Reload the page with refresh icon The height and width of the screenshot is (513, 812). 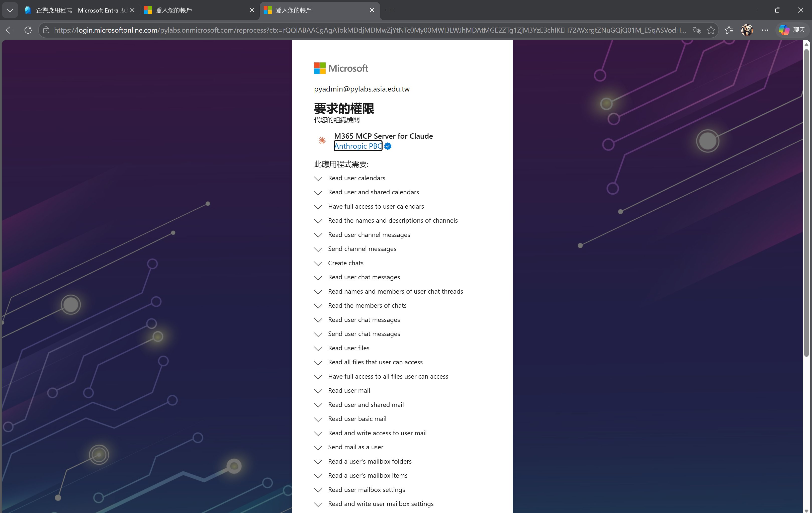coord(28,30)
